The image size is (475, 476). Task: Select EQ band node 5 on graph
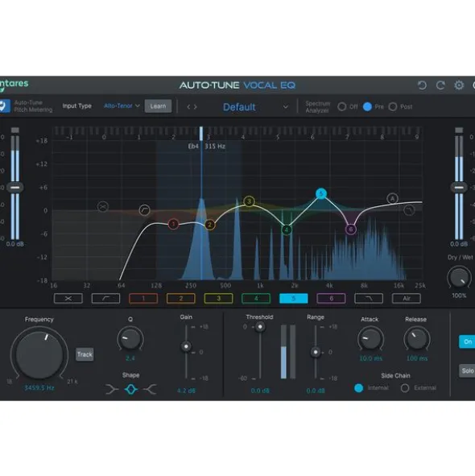321,193
